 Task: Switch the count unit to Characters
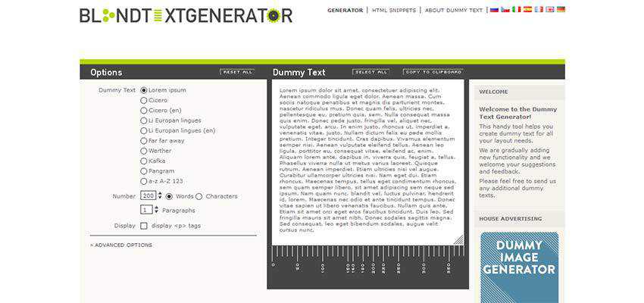(x=199, y=196)
